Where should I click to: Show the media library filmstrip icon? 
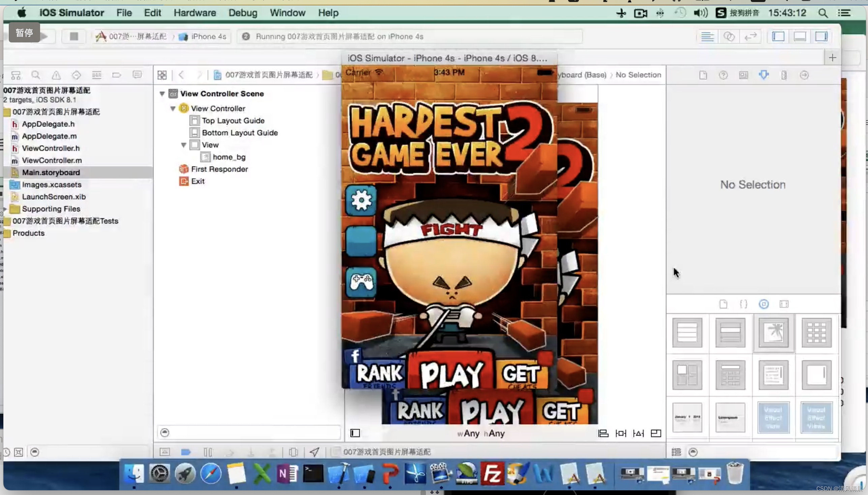tap(784, 304)
